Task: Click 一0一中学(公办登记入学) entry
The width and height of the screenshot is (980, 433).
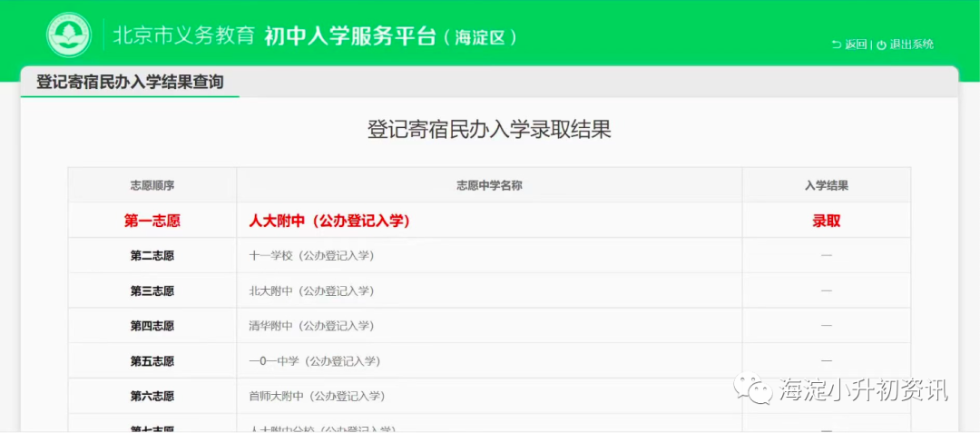Action: pos(314,360)
